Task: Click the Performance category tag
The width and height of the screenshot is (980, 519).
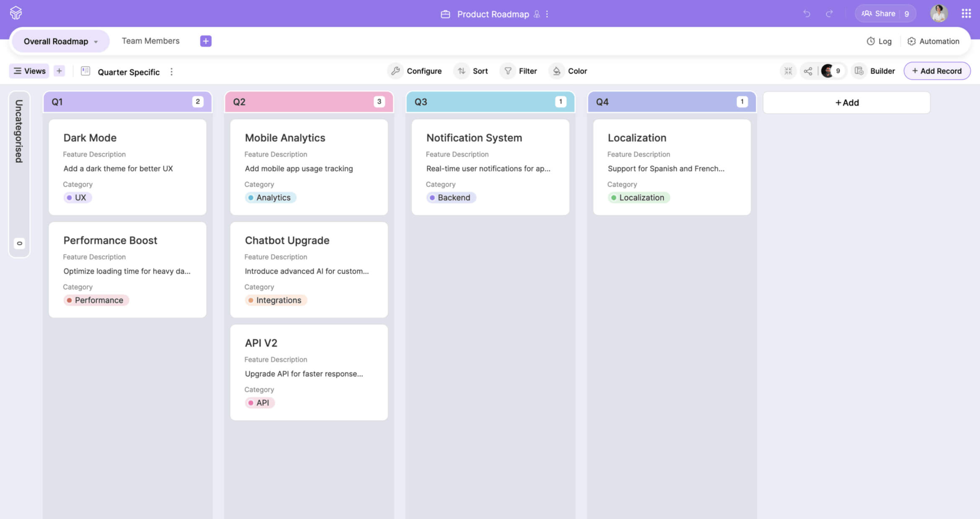Action: pos(96,300)
